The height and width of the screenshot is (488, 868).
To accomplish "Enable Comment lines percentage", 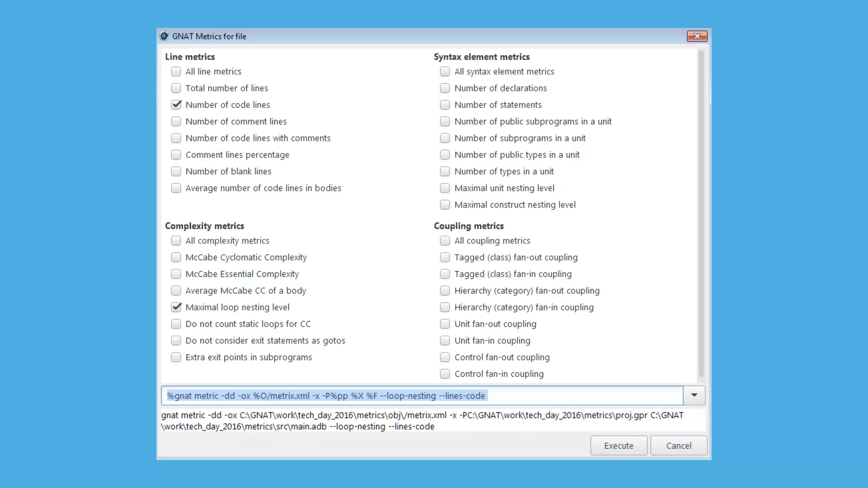I will click(x=176, y=155).
